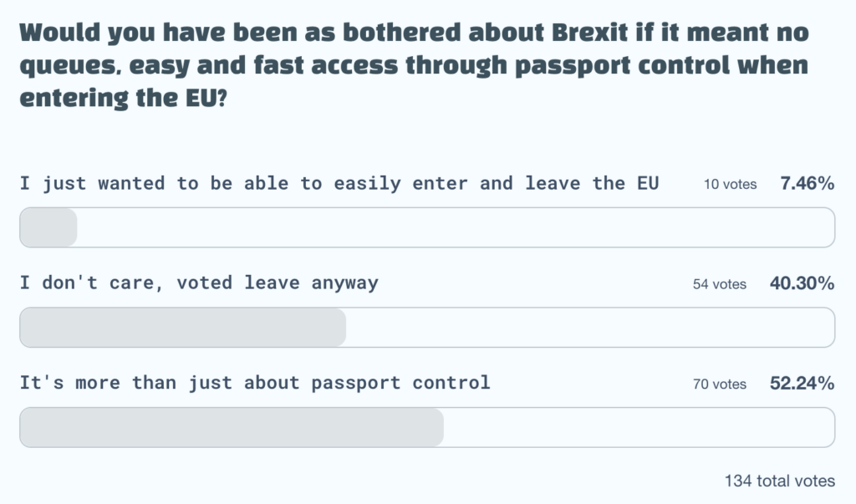856x504 pixels.
Task: Click the filled part of the 52.24% bar
Action: click(232, 428)
